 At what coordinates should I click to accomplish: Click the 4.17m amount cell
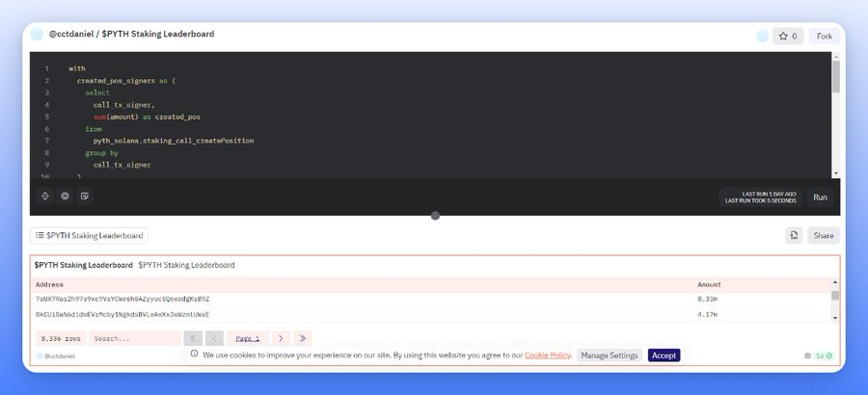(708, 315)
